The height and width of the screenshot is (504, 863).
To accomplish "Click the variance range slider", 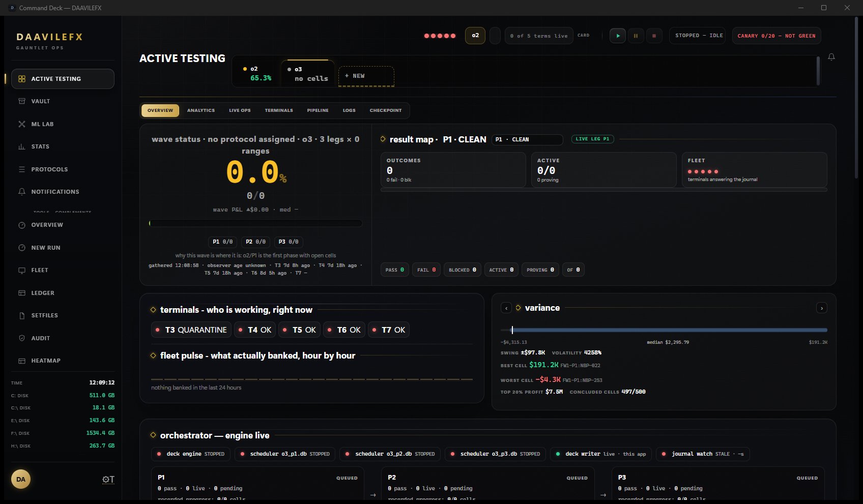I will pos(664,330).
